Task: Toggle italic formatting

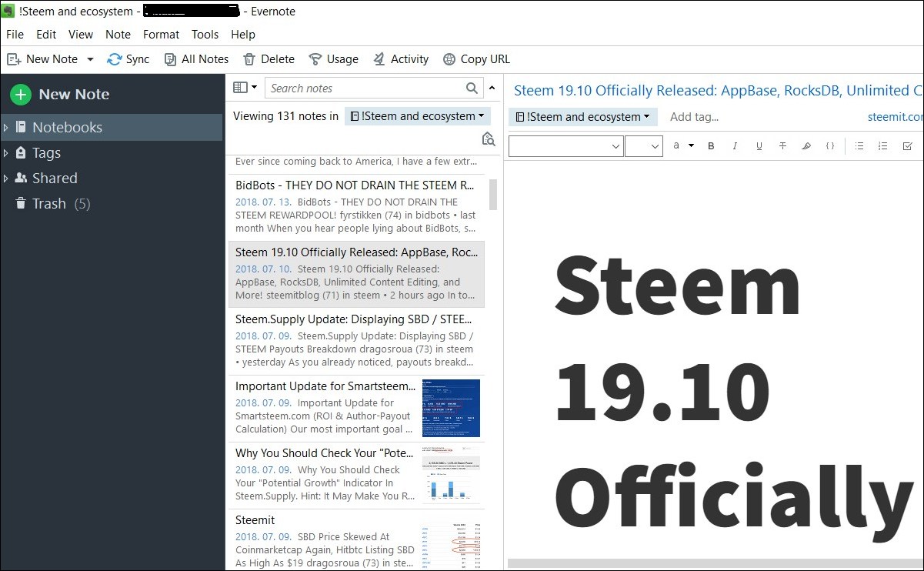Action: coord(735,145)
